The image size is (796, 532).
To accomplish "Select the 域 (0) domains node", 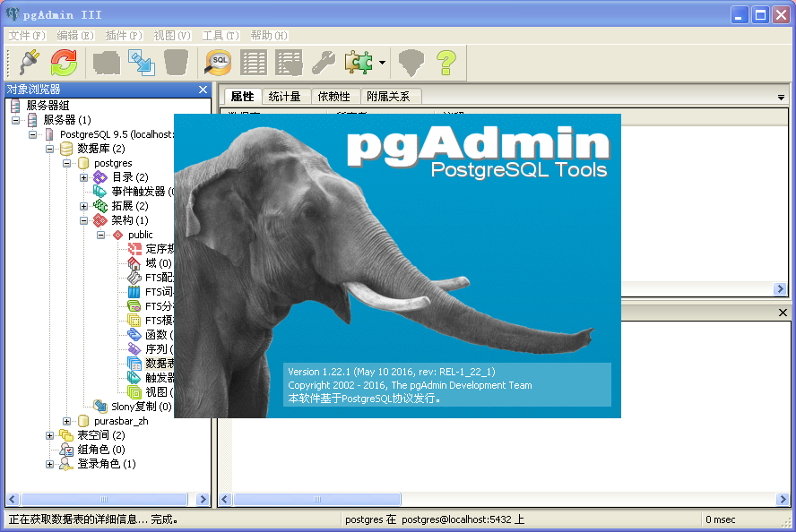I will pos(159,263).
